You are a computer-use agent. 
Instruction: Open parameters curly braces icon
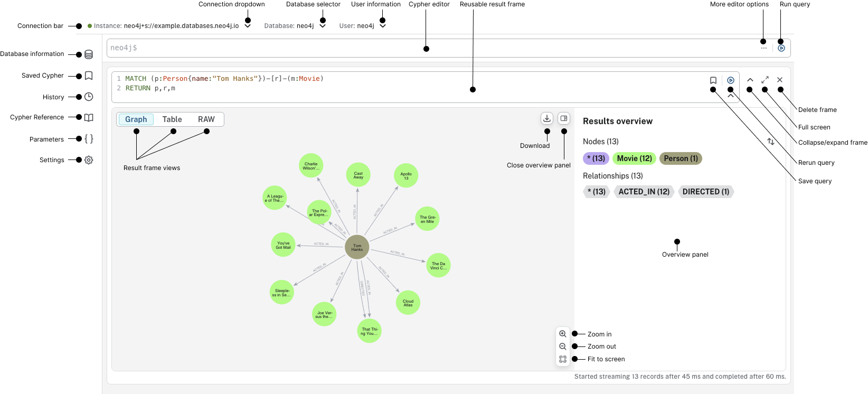pos(89,139)
